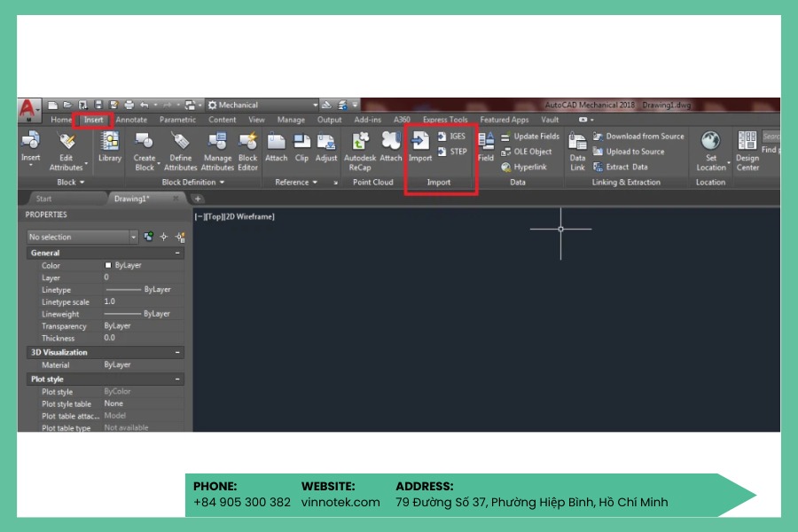Click the Hyperlink tool
This screenshot has height=532, width=798.
(x=524, y=167)
